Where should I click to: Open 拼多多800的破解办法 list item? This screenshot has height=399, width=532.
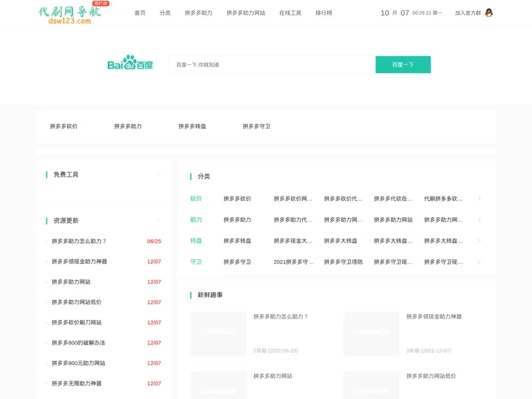(78, 343)
